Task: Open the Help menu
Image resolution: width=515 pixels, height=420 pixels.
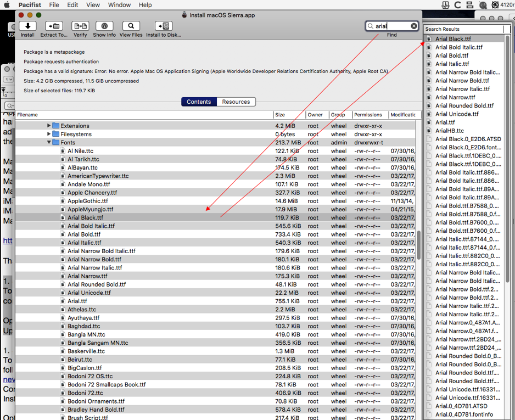Action: coord(145,4)
